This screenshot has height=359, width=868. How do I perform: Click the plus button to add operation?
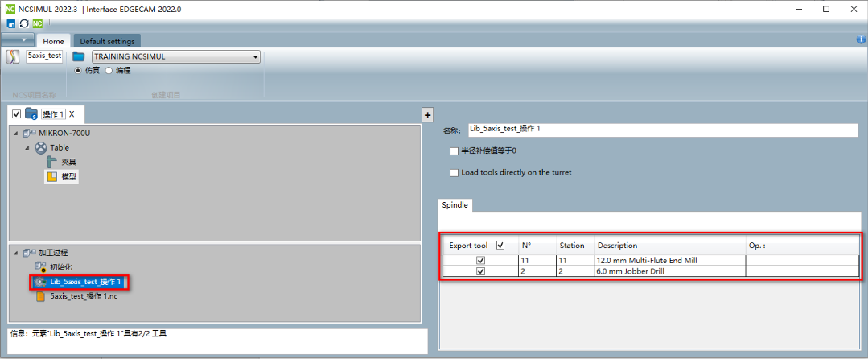[427, 114]
